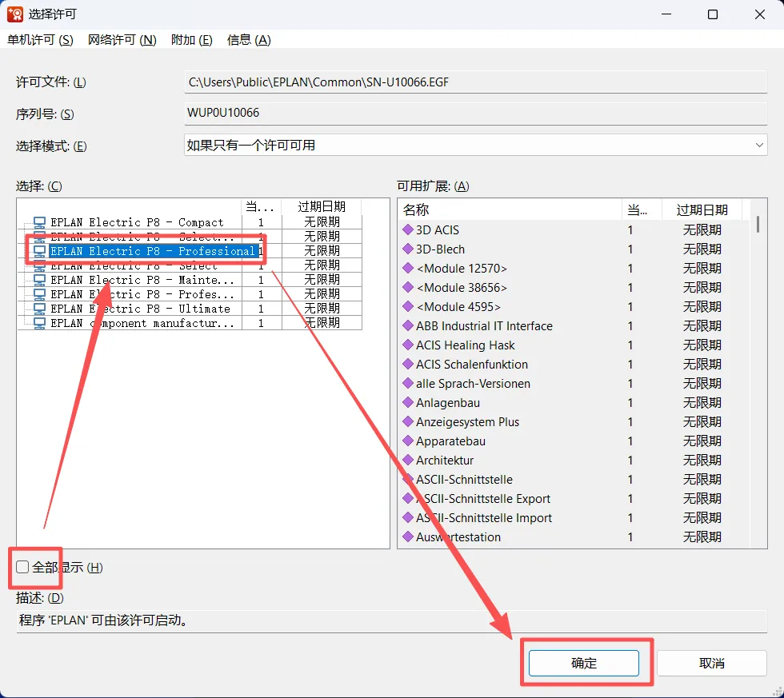Select the EPLAN Electric P8 - Compact icon
Image resolution: width=784 pixels, height=698 pixels.
[39, 221]
